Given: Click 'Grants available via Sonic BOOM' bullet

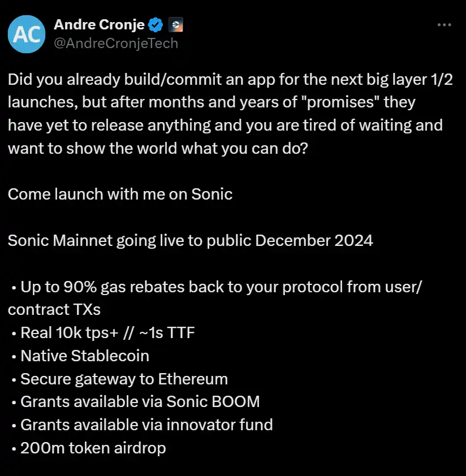Looking at the screenshot, I should (x=136, y=402).
